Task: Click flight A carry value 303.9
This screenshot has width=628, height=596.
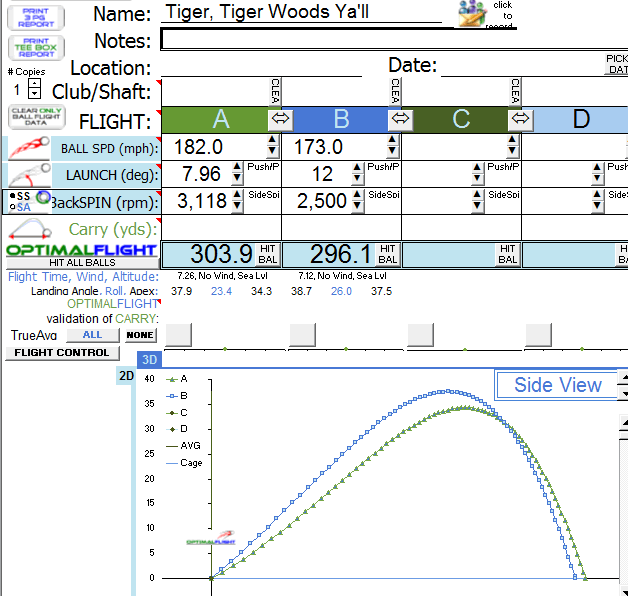Action: [221, 254]
